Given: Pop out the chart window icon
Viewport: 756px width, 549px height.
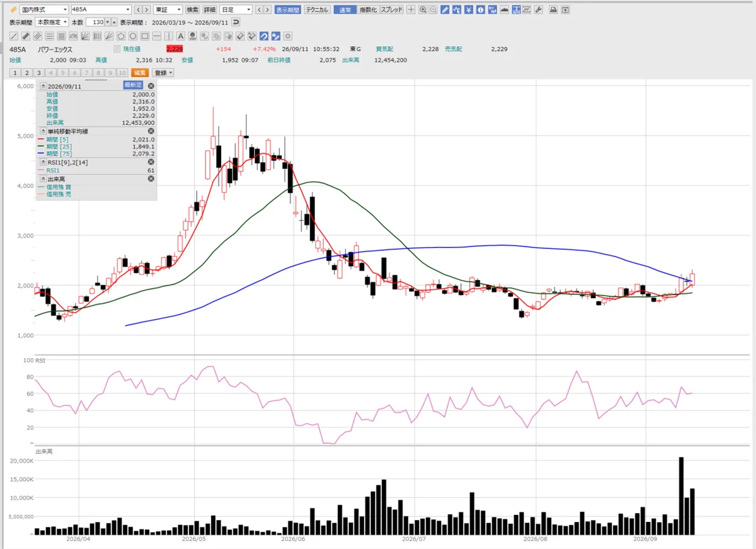Looking at the screenshot, I should (565, 10).
